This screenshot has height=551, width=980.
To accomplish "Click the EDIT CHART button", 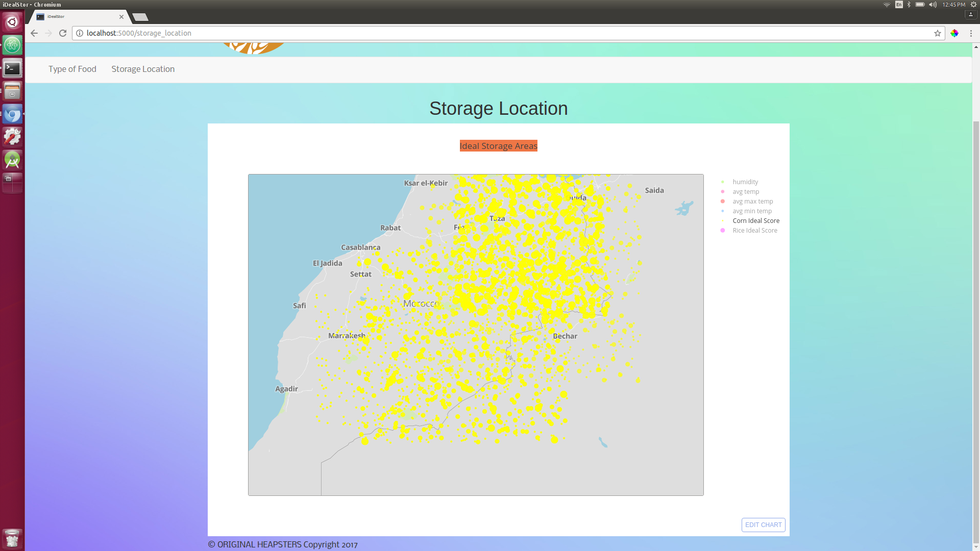I will click(x=763, y=525).
